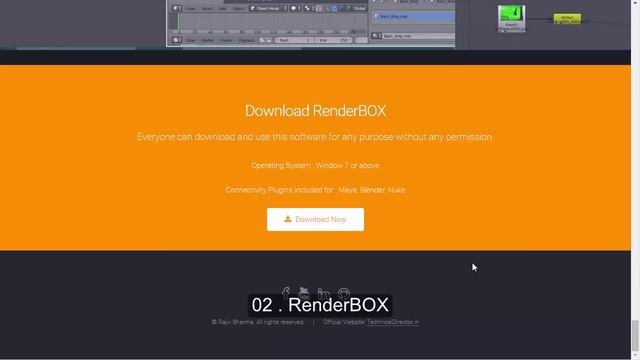Screen dimensions: 640x360
Task: Select the 'Download RenderBOX' heading text
Action: click(315, 111)
